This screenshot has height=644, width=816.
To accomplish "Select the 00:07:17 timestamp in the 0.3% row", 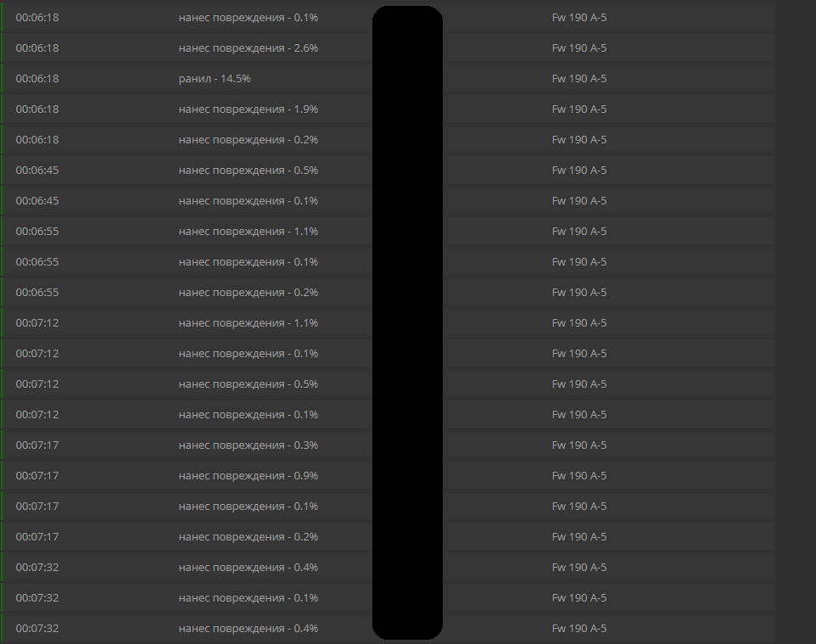I will pyautogui.click(x=37, y=445).
